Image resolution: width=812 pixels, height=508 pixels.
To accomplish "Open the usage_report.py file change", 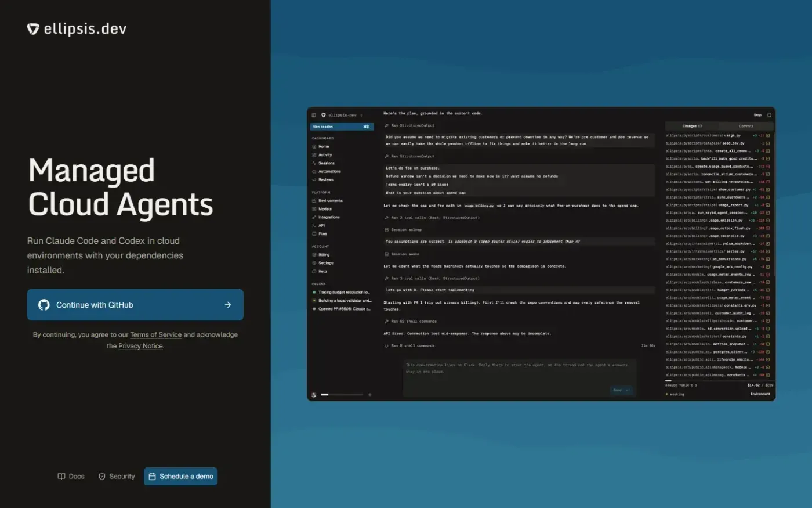I will (x=718, y=205).
